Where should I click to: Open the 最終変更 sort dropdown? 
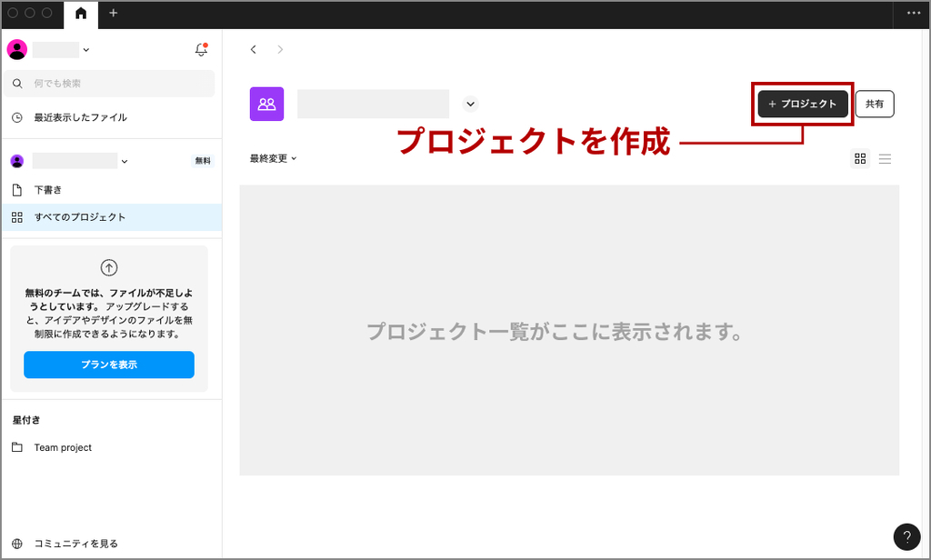[274, 158]
